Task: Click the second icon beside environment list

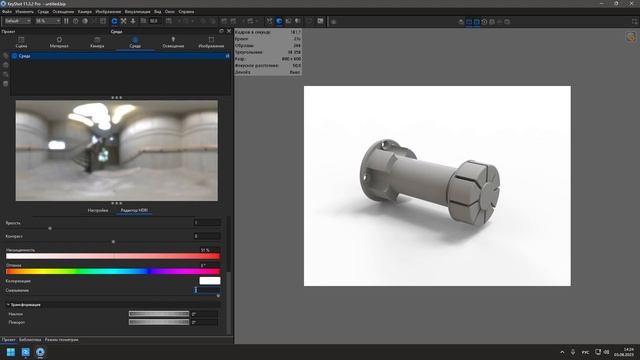Action: [5, 65]
